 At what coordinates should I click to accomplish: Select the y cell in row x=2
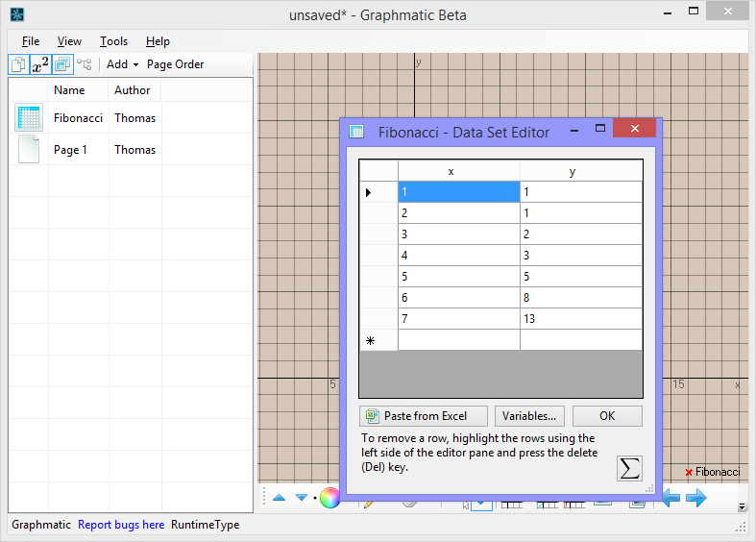click(581, 213)
